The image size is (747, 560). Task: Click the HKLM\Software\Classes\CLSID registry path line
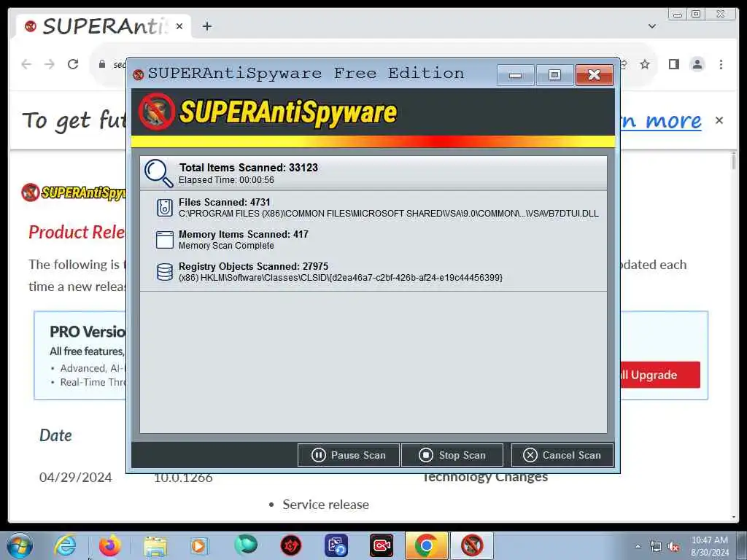click(x=341, y=278)
